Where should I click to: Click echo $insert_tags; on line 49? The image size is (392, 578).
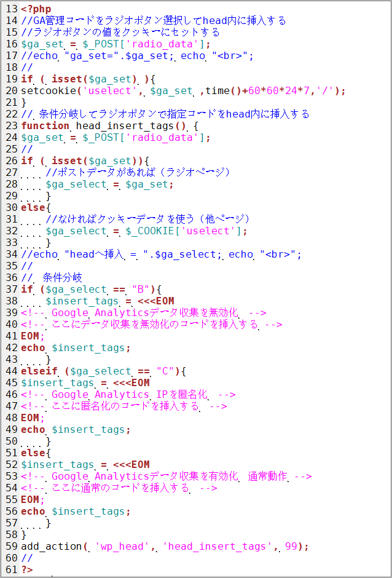tap(76, 430)
